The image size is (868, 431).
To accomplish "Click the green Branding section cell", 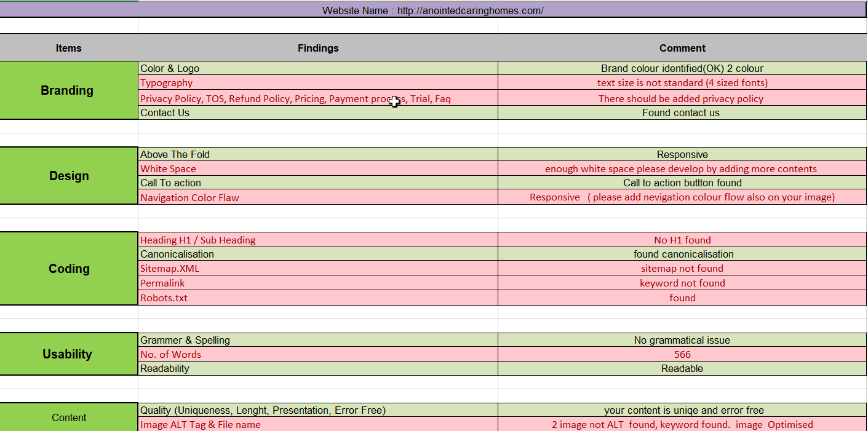I will (68, 90).
